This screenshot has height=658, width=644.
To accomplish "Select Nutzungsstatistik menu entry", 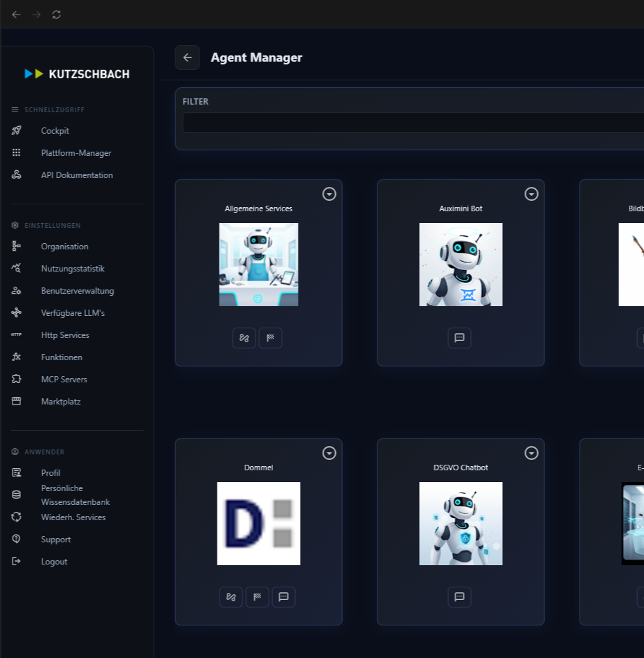I will (73, 269).
